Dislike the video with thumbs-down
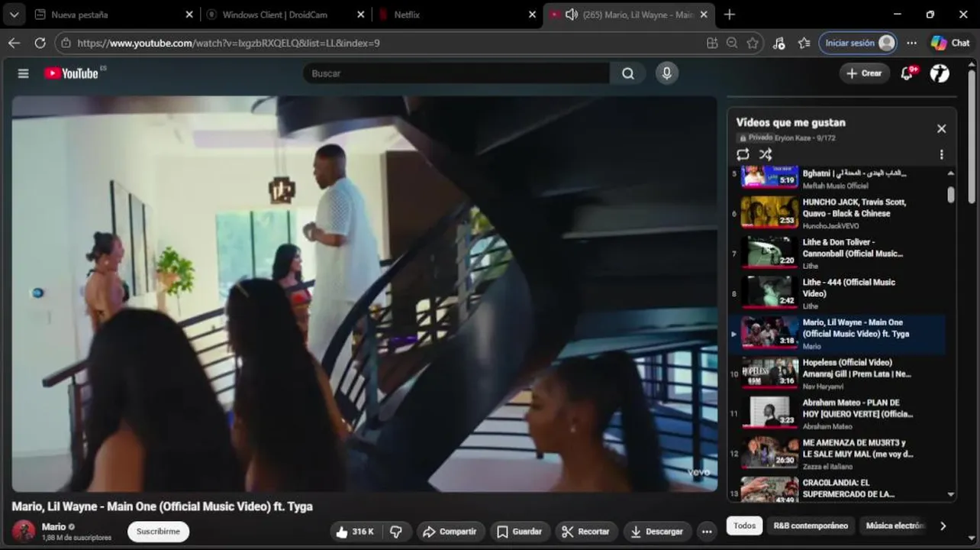Viewport: 980px width, 550px height. click(396, 532)
